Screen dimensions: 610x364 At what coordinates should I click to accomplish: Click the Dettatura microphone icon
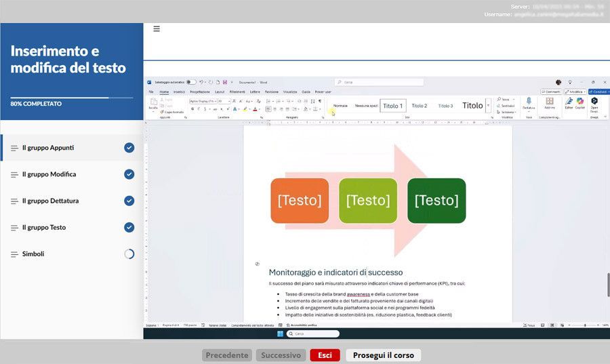(529, 101)
